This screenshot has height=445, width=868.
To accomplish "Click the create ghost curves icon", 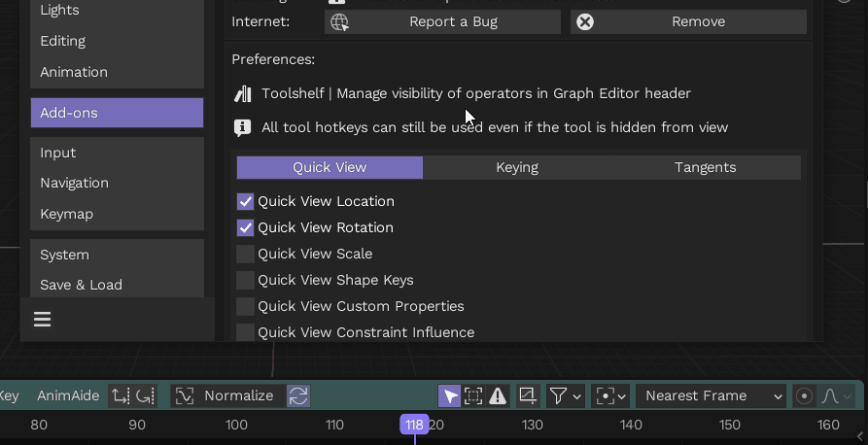I will point(528,395).
